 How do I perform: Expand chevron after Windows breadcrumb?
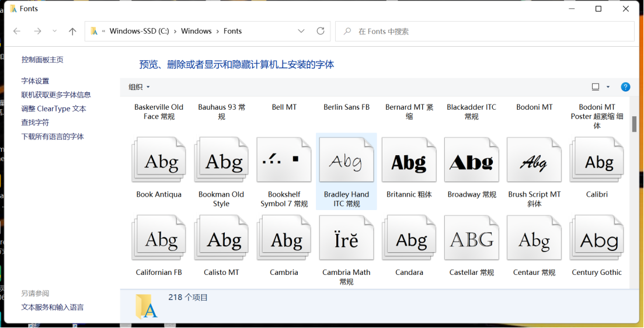[x=218, y=31]
